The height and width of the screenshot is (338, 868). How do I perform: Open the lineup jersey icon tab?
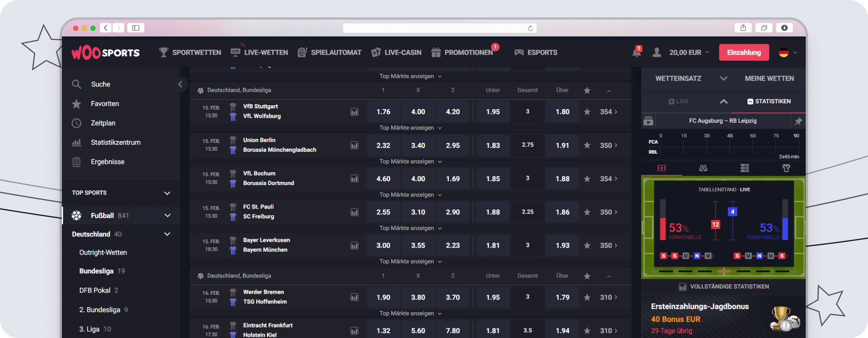[x=786, y=168]
